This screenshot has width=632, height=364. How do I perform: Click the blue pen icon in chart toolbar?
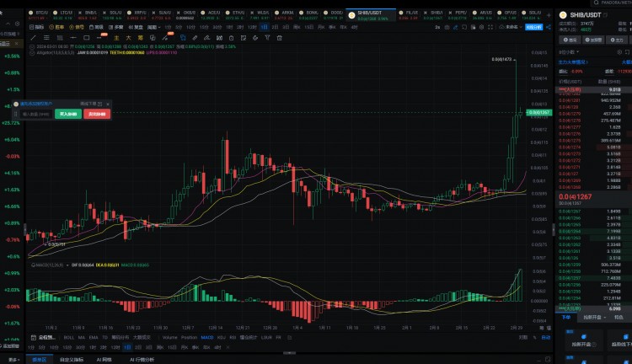[455, 27]
